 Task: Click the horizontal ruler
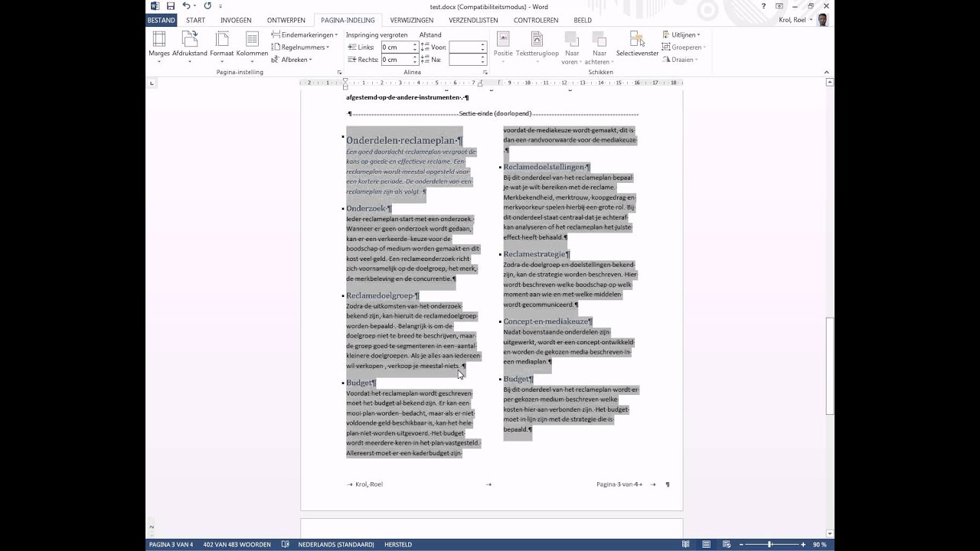492,82
